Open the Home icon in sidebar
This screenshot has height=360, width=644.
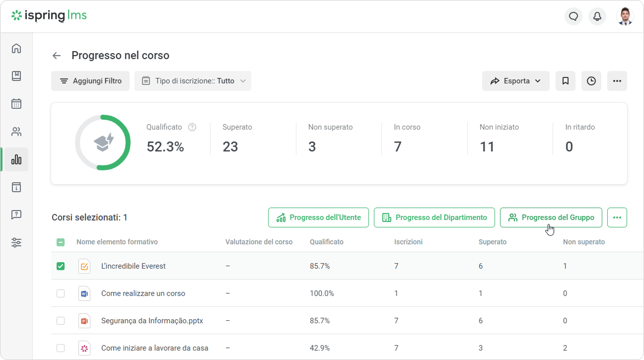point(16,48)
